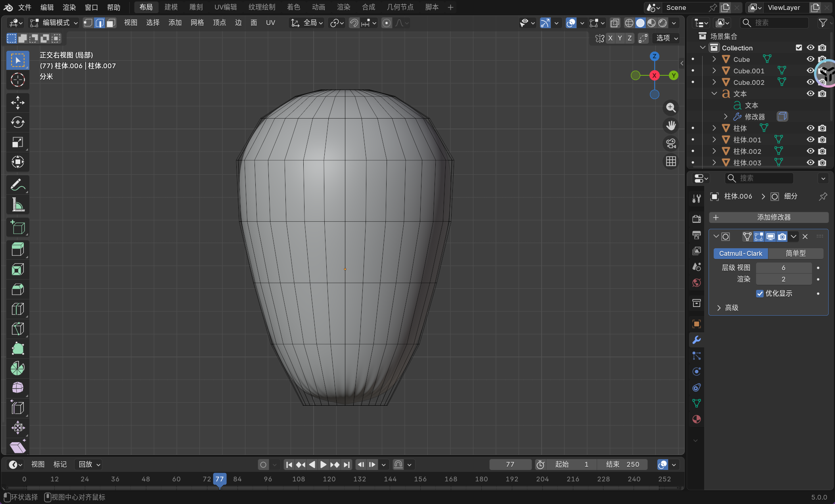
Task: Click the 层级 视图 value field
Action: coord(783,268)
